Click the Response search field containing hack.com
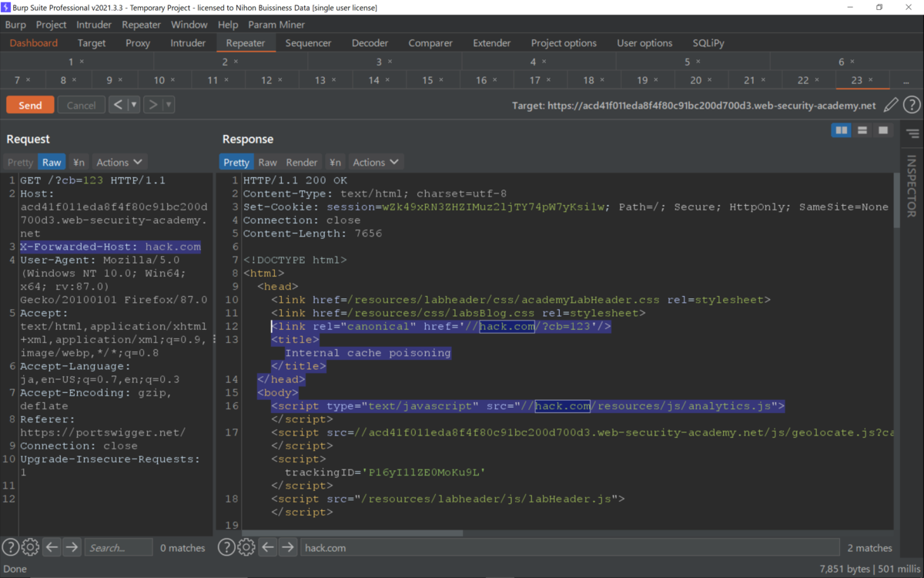The height and width of the screenshot is (578, 924). (x=569, y=547)
